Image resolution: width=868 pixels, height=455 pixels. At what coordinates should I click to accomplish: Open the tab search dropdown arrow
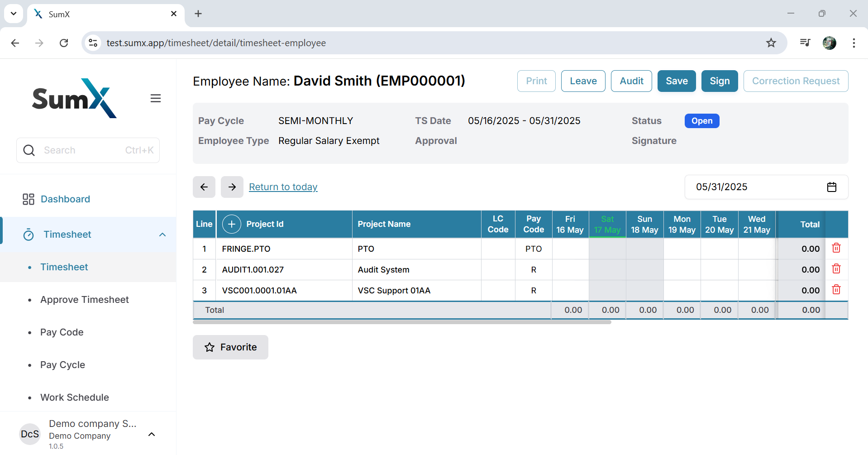[14, 14]
